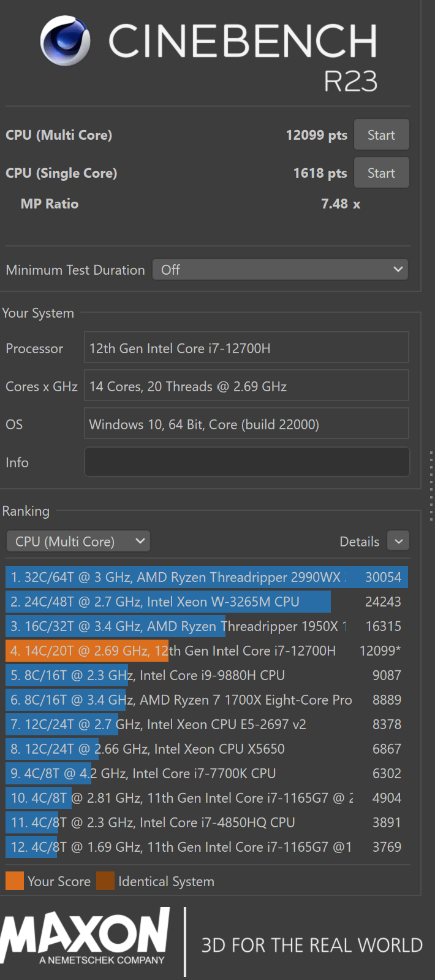
Task: Select ranking row 12 i7-1165G7 at 1.69 GHz
Action: click(206, 847)
